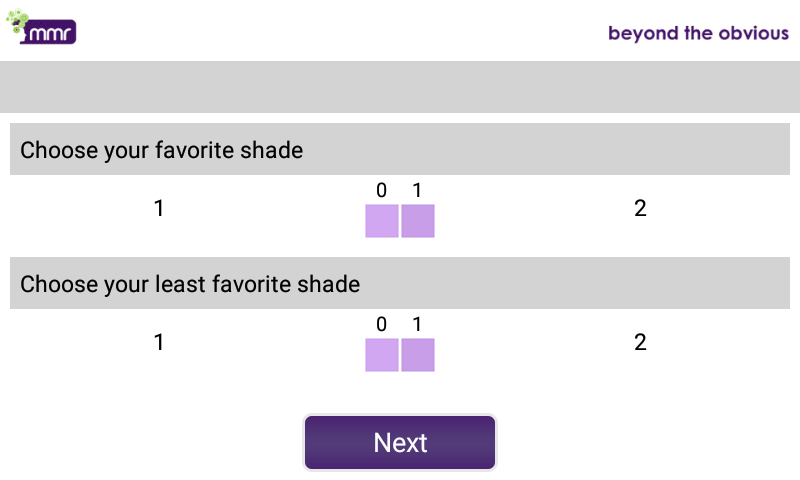Click the large right '2' in the least favorite row

pos(640,343)
